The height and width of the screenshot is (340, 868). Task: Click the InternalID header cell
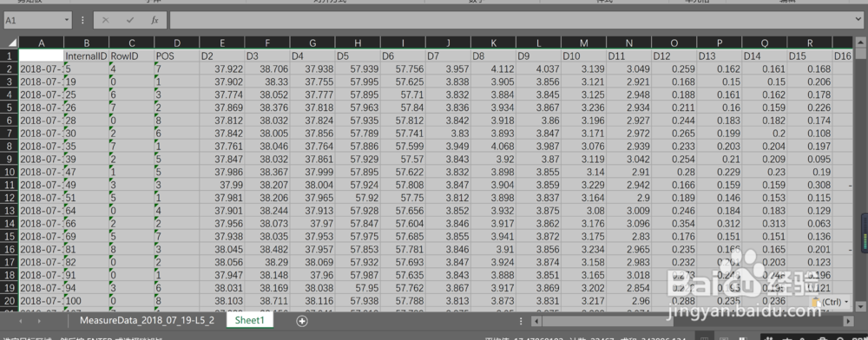coord(86,56)
